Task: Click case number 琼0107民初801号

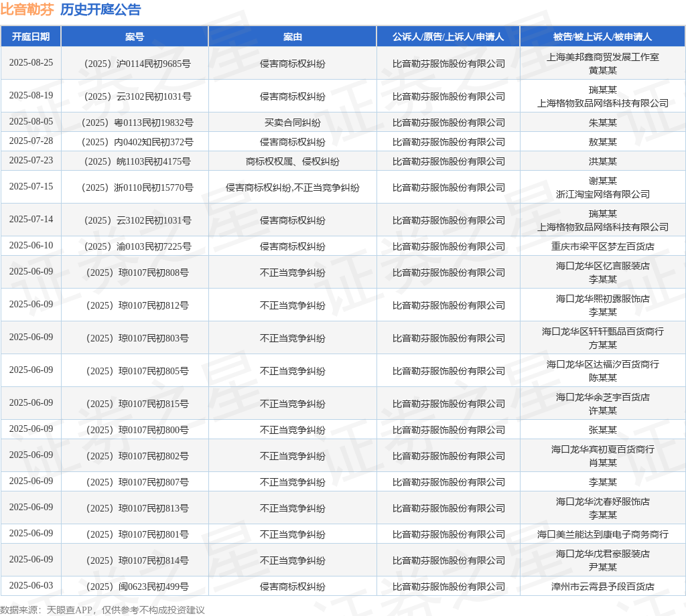Action: coord(137,535)
